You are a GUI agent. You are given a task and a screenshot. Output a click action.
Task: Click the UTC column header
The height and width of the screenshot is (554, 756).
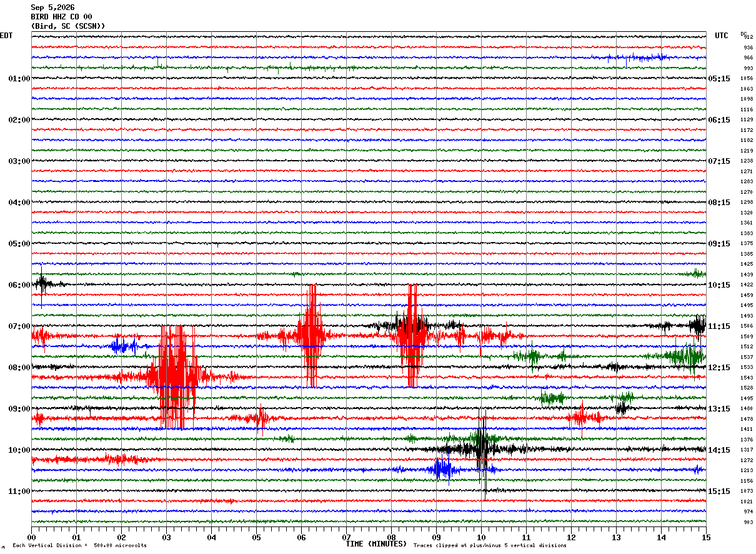pos(722,36)
